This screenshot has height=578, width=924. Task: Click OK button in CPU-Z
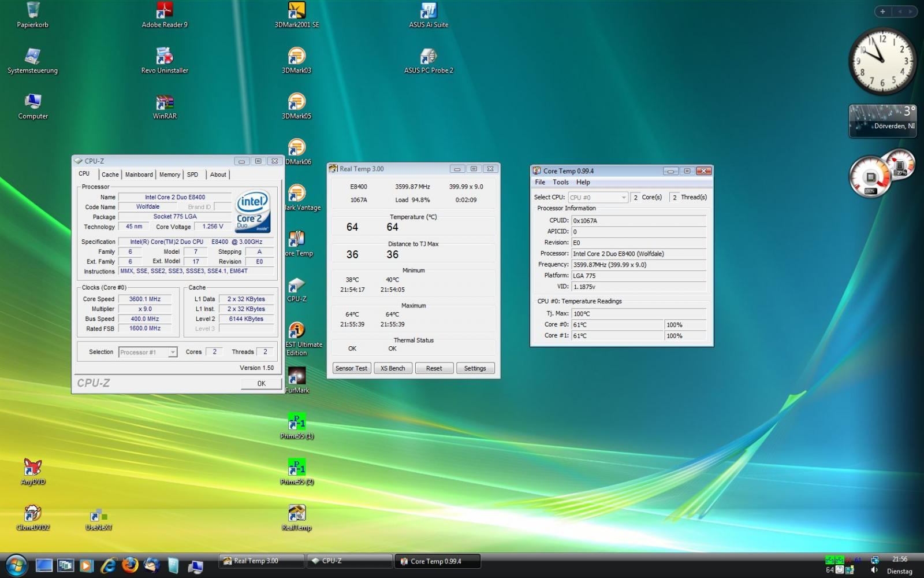[x=262, y=383]
